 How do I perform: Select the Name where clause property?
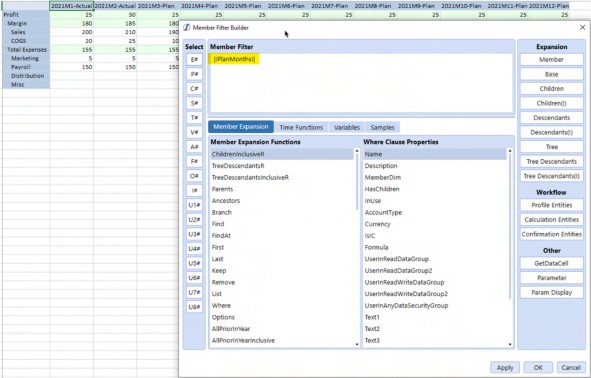(x=435, y=154)
